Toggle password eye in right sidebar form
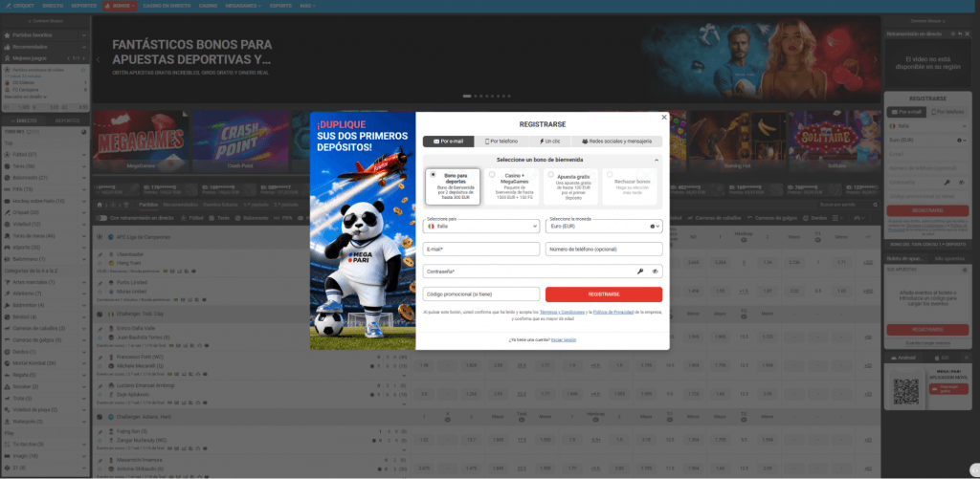980x479 pixels. tap(961, 183)
